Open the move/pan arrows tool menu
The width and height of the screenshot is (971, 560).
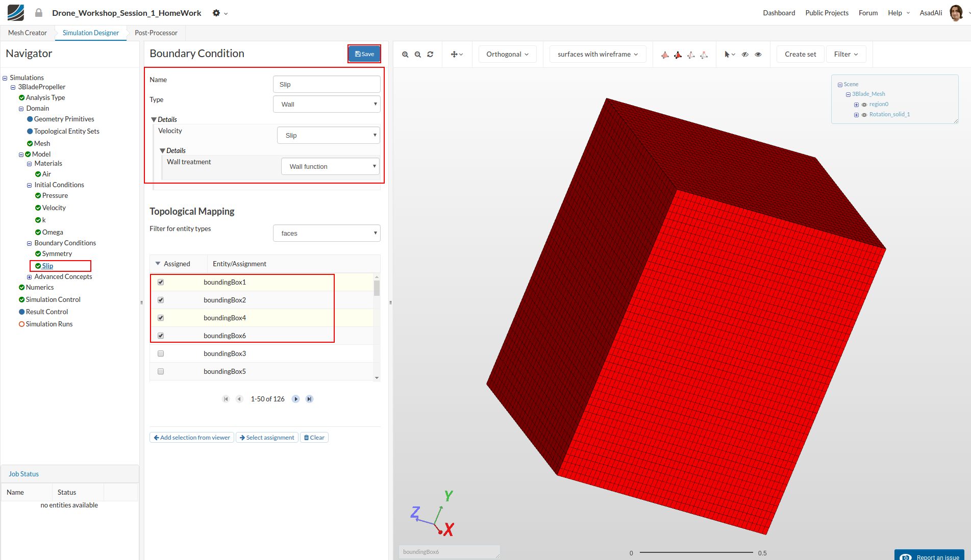click(x=457, y=55)
